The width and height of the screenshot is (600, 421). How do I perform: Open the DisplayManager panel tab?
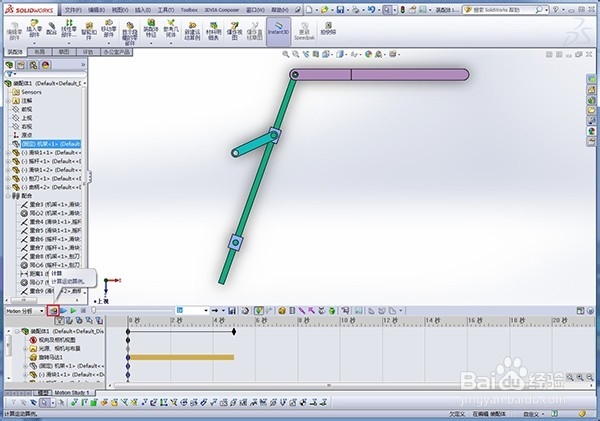coord(46,65)
